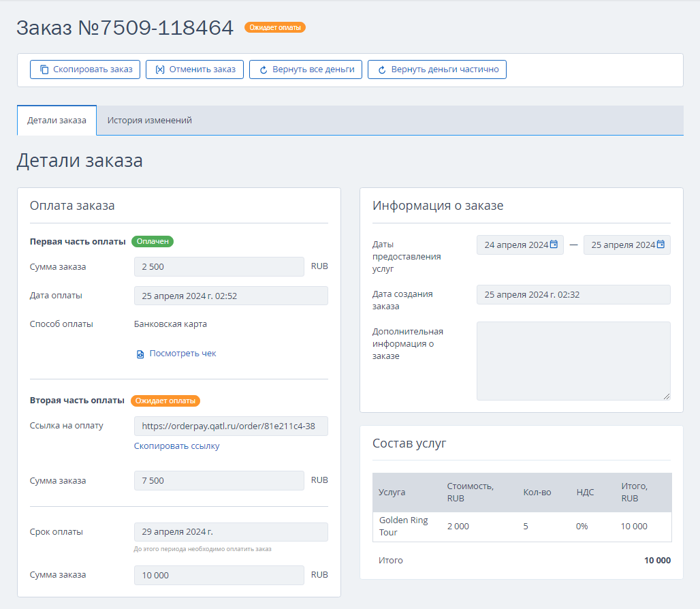Click the Golden Ring Tour service cell

pyautogui.click(x=404, y=527)
